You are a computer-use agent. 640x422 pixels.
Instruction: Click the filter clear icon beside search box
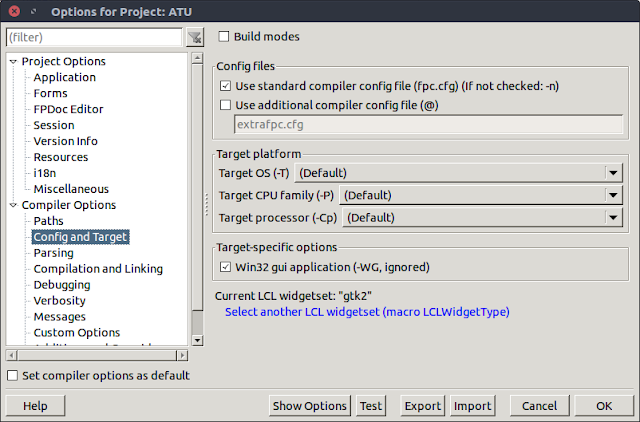(195, 37)
